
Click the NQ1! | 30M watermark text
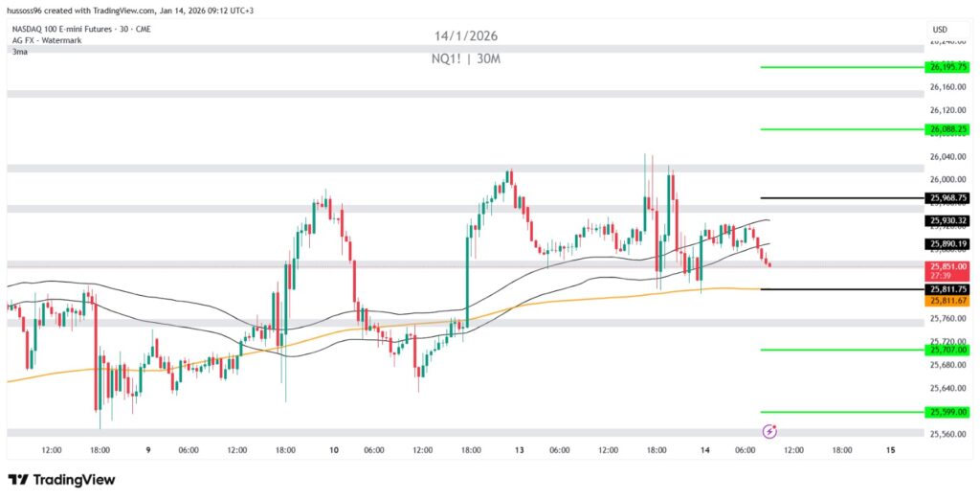(x=466, y=59)
